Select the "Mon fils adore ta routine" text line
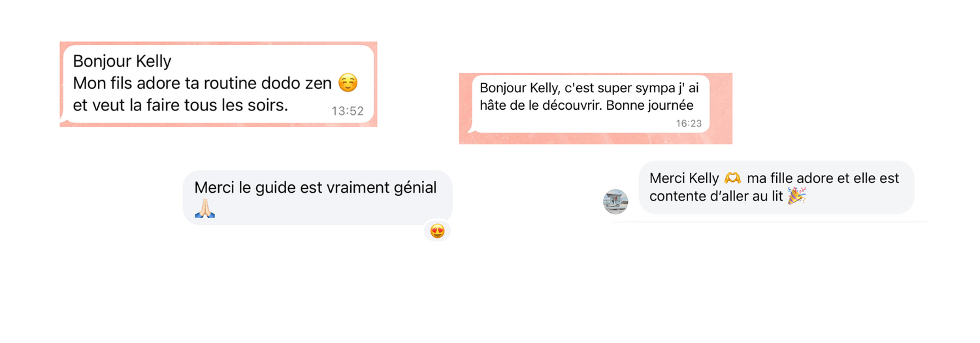The width and height of the screenshot is (980, 343). (204, 84)
